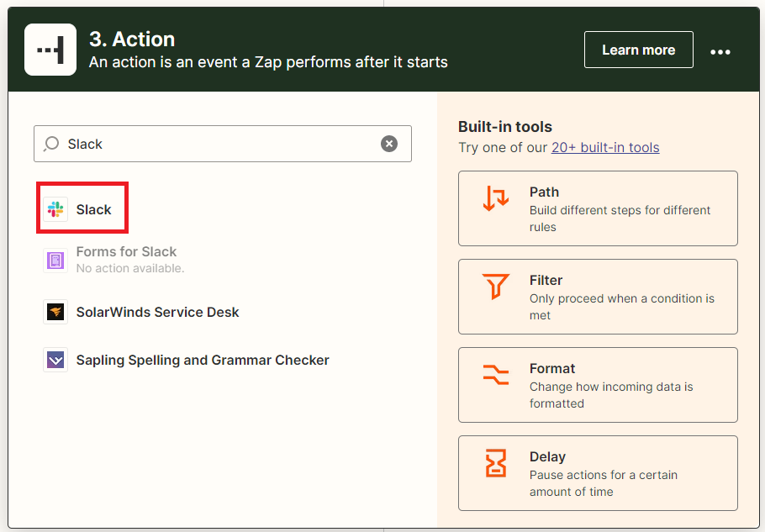Open the three-dot more options menu
Image resolution: width=765 pixels, height=532 pixels.
tap(720, 52)
